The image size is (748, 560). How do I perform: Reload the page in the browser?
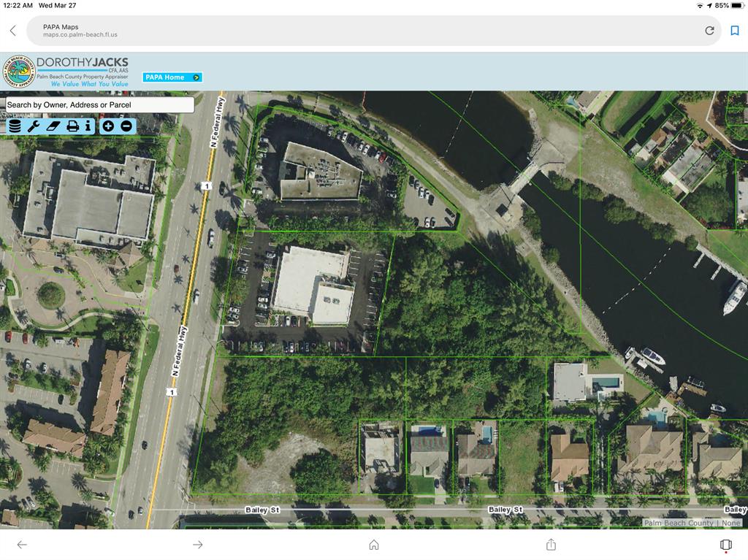(709, 31)
